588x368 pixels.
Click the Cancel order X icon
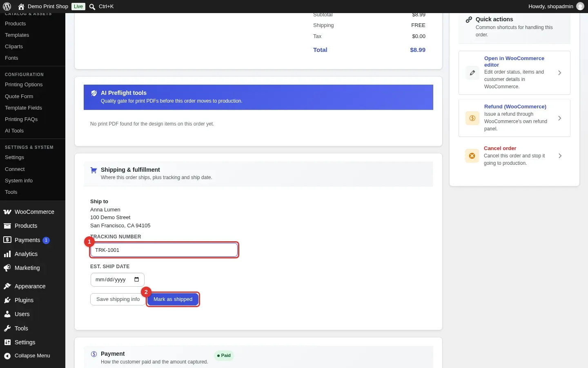(472, 156)
